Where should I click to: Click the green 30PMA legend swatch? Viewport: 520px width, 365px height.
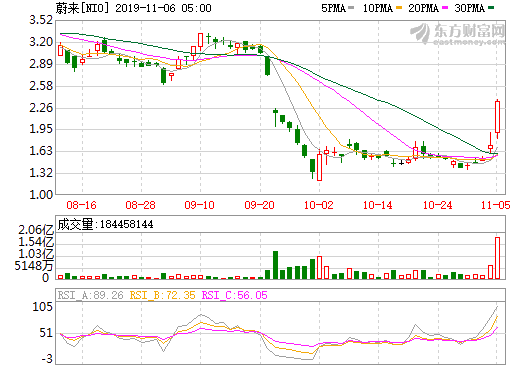coord(491,8)
